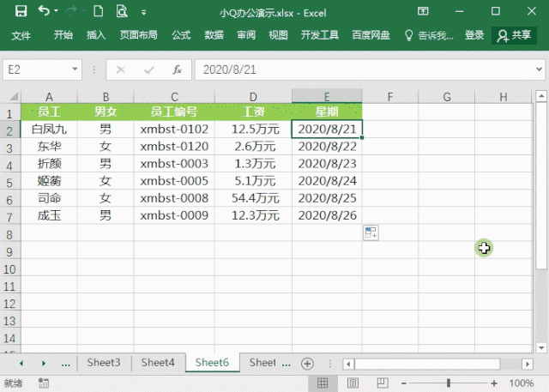Add a new sheet with plus icon
549x392 pixels.
point(307,364)
